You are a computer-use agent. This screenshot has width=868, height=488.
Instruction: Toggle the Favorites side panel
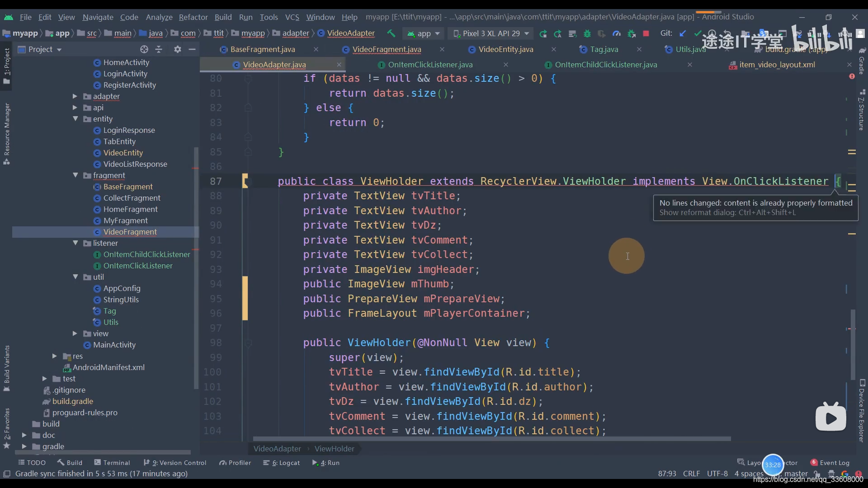coord(7,428)
